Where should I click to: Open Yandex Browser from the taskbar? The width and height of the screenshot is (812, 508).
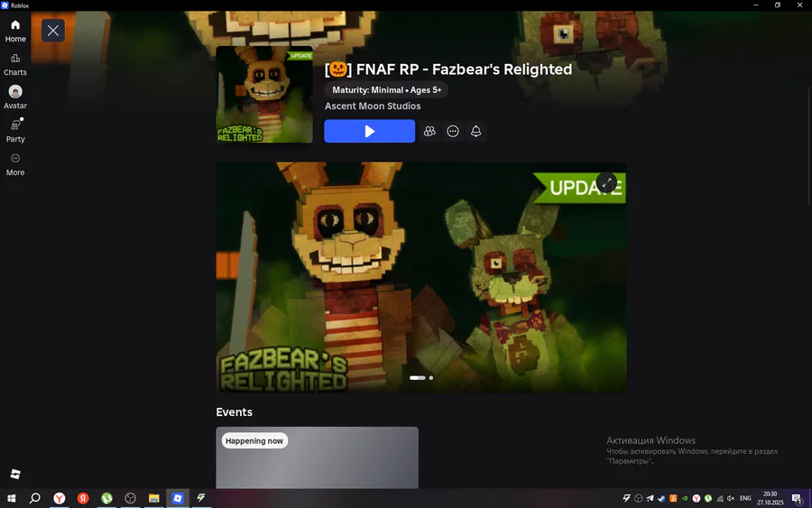point(60,498)
